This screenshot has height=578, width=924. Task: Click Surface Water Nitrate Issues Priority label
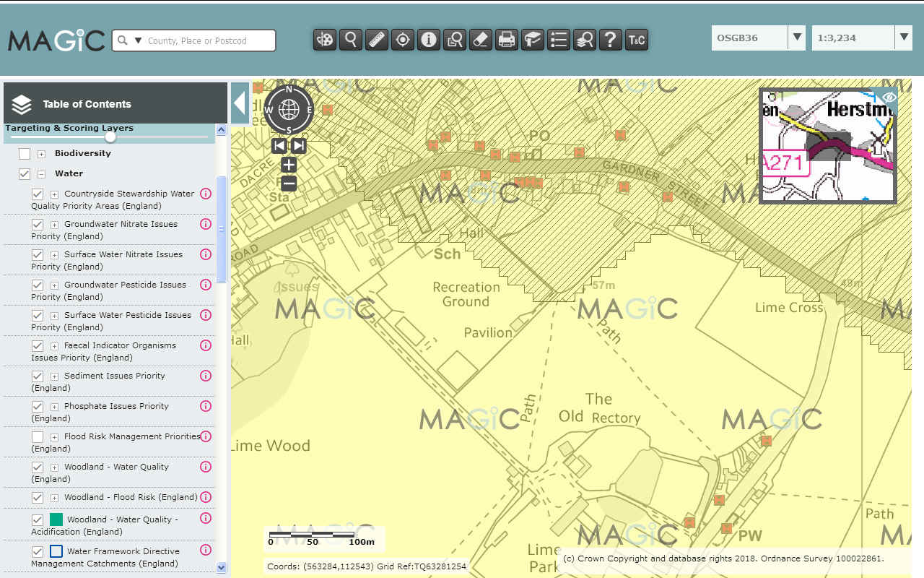(107, 260)
